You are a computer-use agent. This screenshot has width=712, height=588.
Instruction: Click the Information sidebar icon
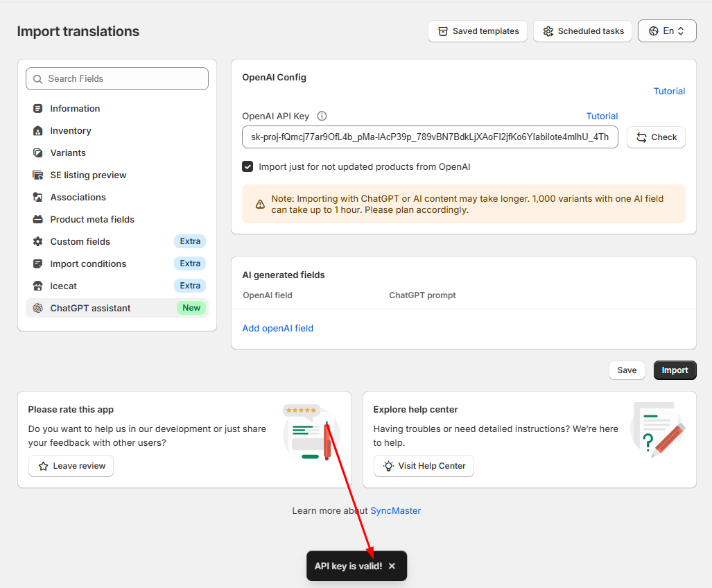37,109
